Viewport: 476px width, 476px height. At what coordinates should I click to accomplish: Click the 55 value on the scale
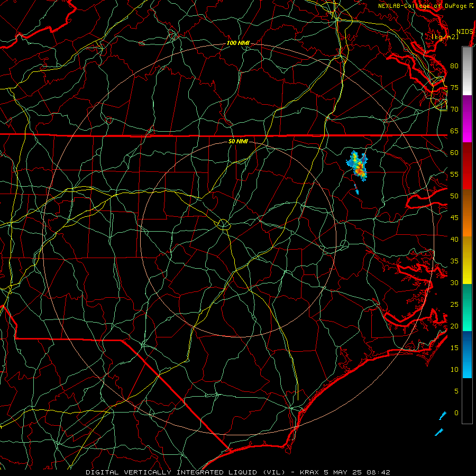pos(454,174)
